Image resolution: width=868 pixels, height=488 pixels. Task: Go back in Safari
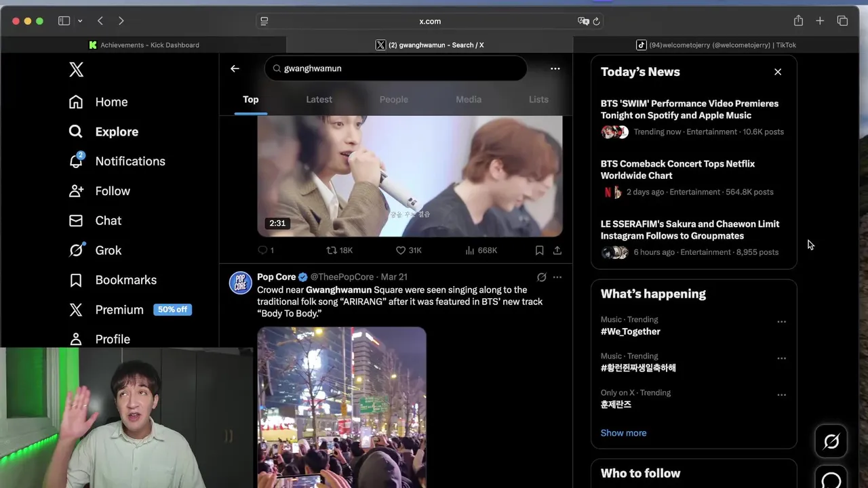click(x=100, y=21)
